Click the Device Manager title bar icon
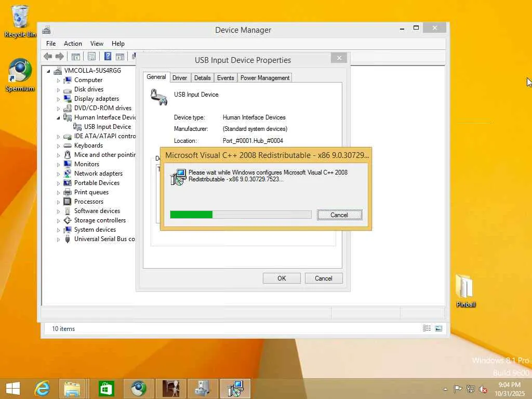The height and width of the screenshot is (399, 532). pyautogui.click(x=46, y=30)
